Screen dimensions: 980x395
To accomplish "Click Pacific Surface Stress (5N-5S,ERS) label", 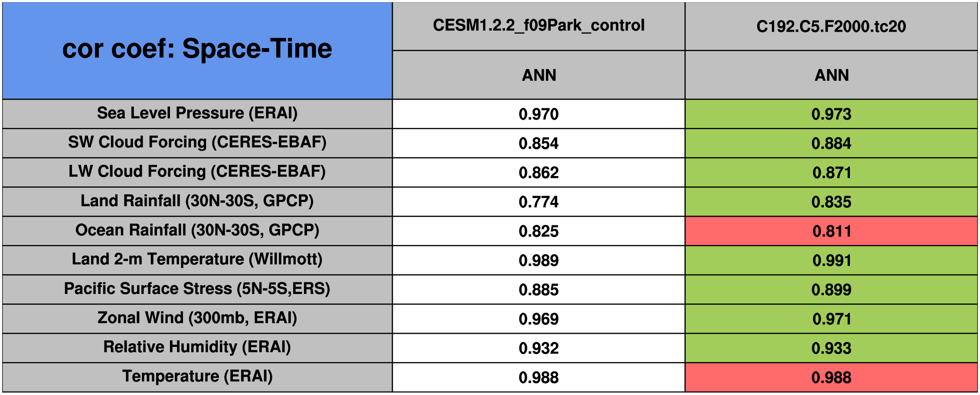I will click(197, 289).
